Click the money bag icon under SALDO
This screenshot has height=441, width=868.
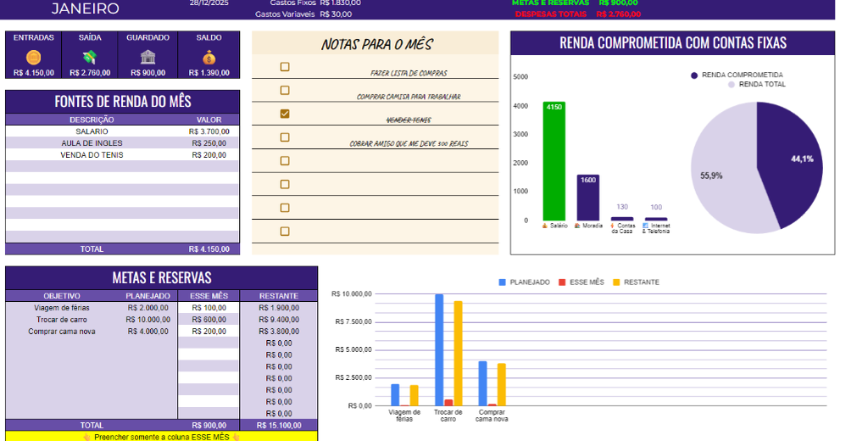(209, 57)
